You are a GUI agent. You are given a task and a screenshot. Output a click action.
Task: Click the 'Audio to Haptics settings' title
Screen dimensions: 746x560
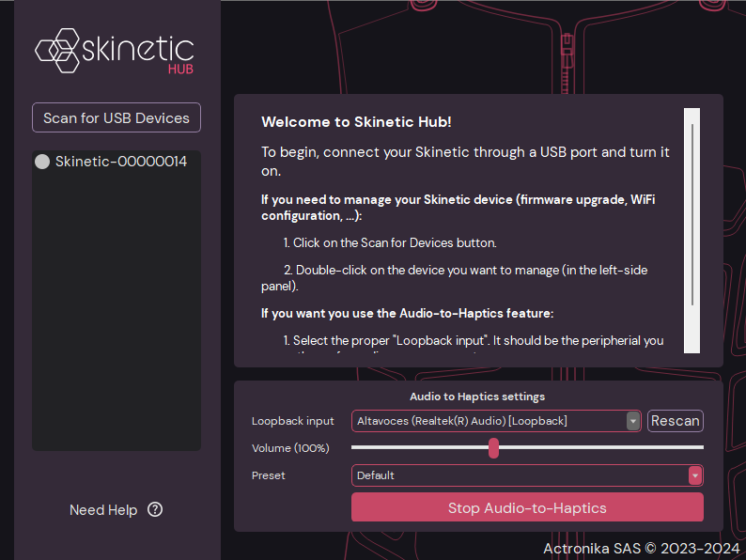[477, 397]
